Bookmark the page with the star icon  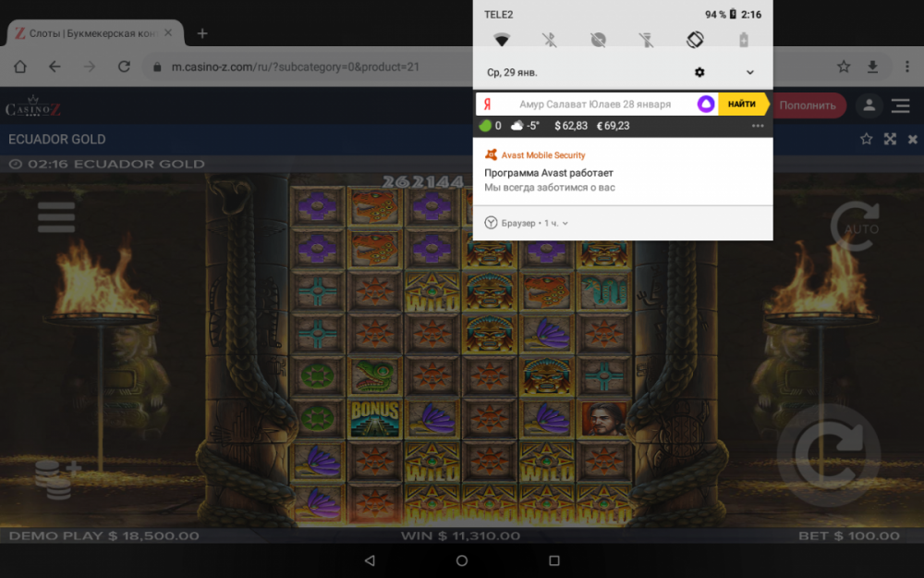click(843, 67)
